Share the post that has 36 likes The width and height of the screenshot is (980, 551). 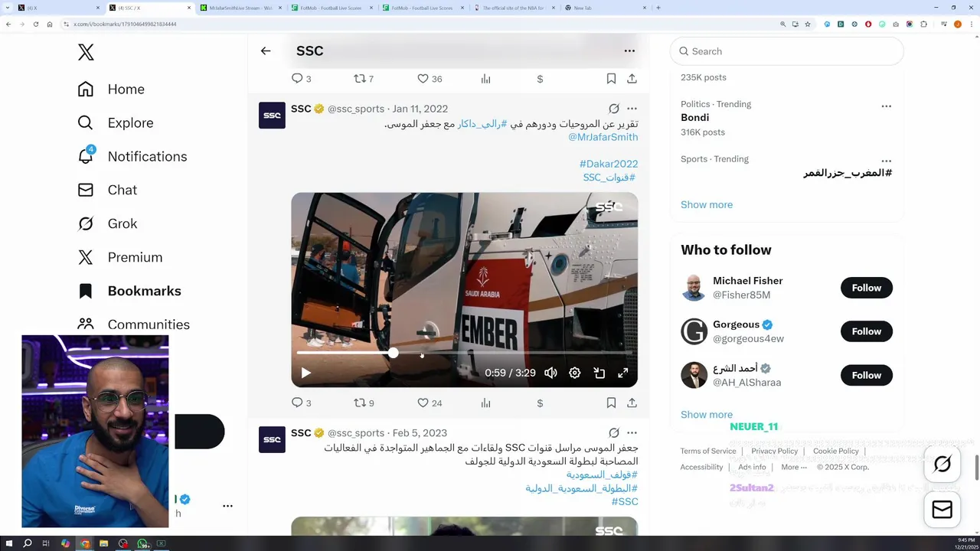point(632,79)
